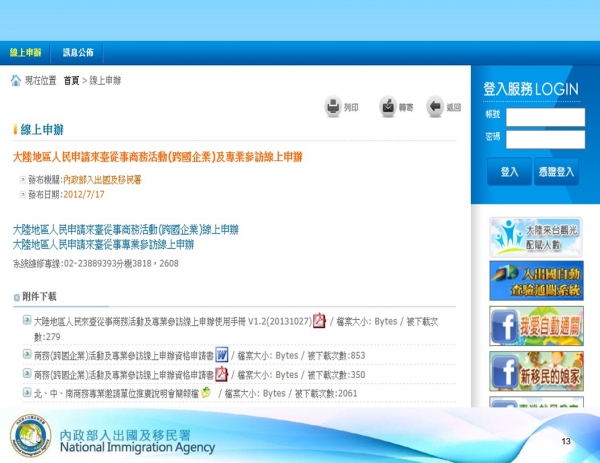Click the home icon beside 現在位置
The height and width of the screenshot is (463, 600).
pyautogui.click(x=16, y=79)
